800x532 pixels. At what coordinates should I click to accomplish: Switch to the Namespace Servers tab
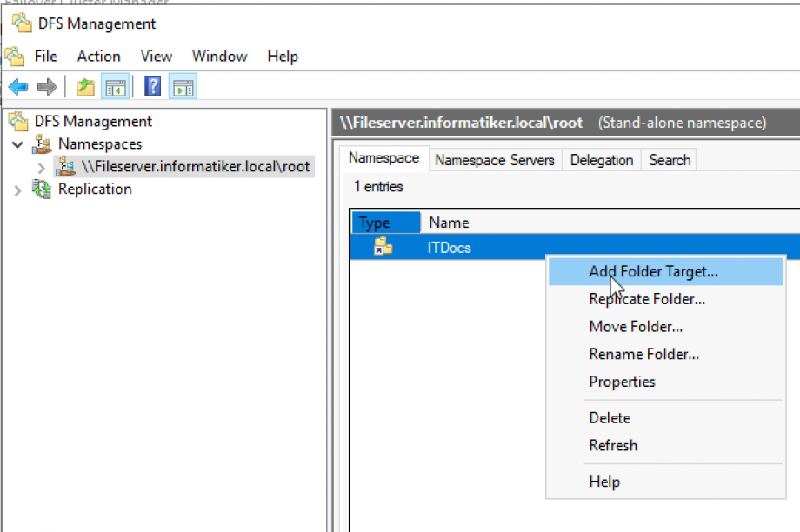494,160
